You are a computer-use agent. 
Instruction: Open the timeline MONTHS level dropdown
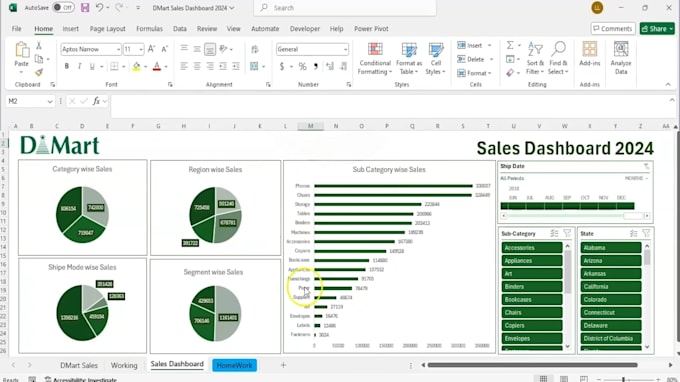636,178
